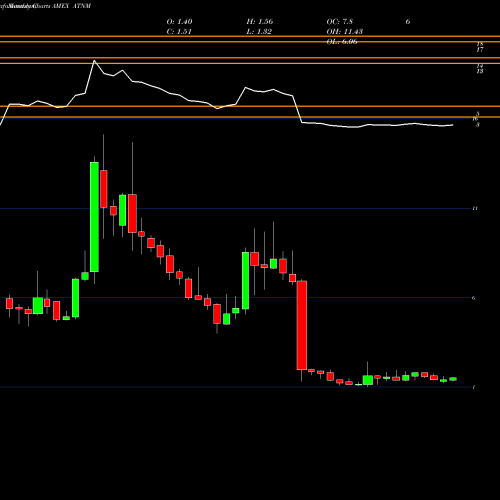This screenshot has height=500, width=500.
Task: Click the low price value L: 1.32
Action: click(259, 32)
